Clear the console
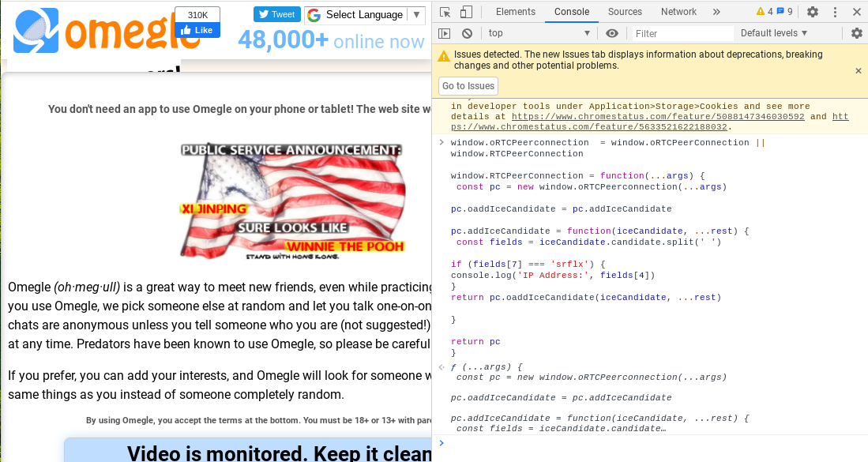This screenshot has height=462, width=868. point(468,33)
